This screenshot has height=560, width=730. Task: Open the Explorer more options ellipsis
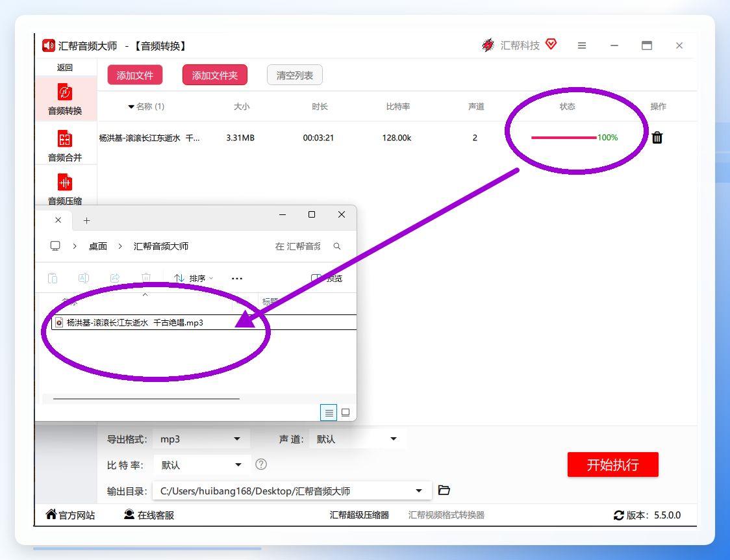[237, 278]
